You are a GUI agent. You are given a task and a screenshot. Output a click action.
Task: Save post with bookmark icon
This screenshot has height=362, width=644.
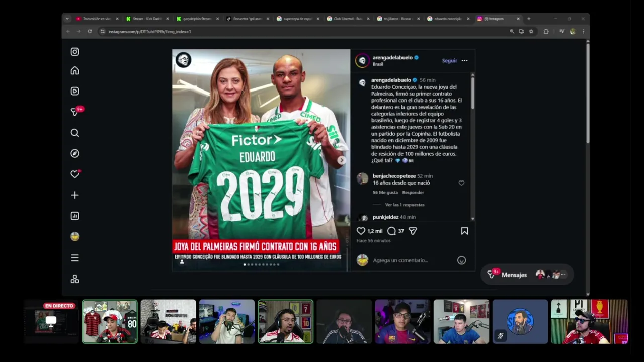click(x=464, y=231)
